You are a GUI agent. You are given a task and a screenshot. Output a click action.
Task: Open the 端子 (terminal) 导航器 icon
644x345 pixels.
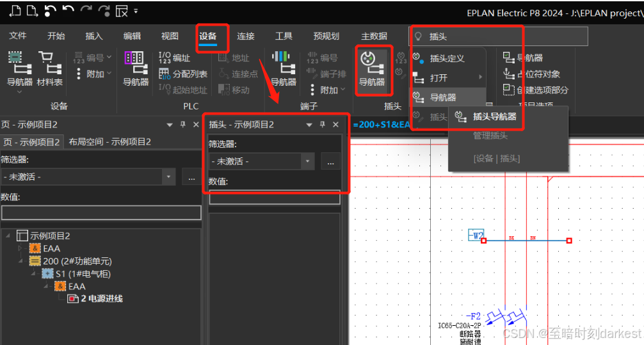click(284, 68)
